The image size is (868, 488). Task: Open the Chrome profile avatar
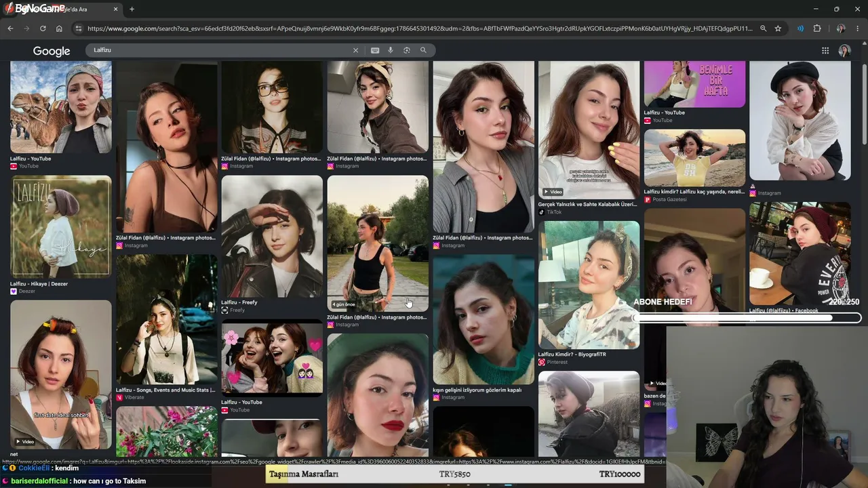841,28
